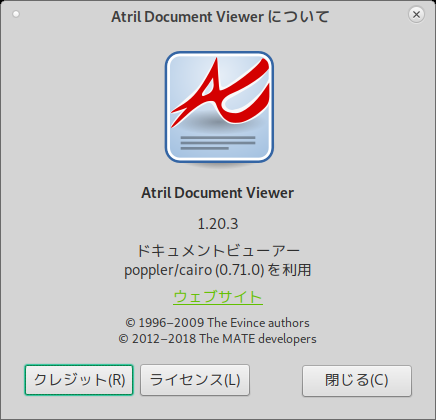Open the window menu dot in the title bar
The width and height of the screenshot is (436, 420).
(16, 14)
